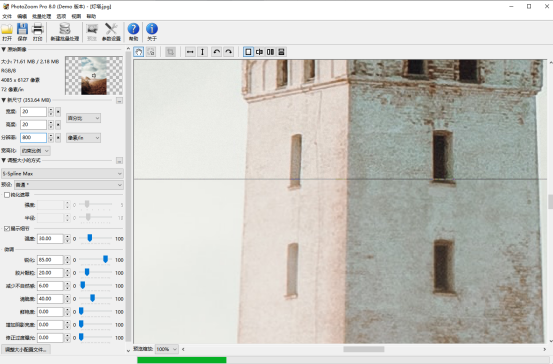
Task: Switch to side-by-side dual preview
Action: 270,52
